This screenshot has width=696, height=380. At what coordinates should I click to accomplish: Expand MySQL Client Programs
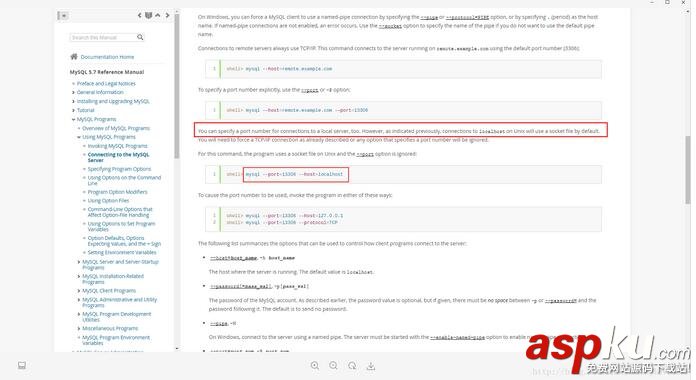coord(79,291)
